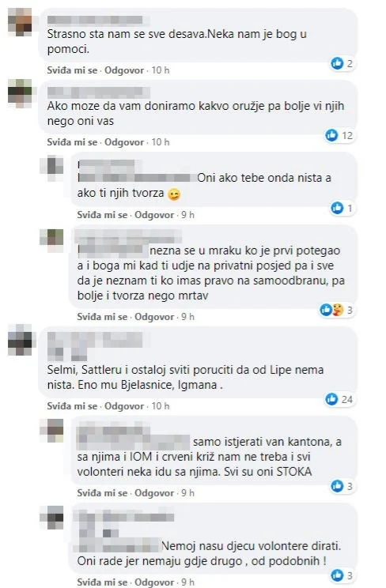
Task: Click like reaction icon on 'Strasno sta nam' comment
Action: [x=337, y=63]
